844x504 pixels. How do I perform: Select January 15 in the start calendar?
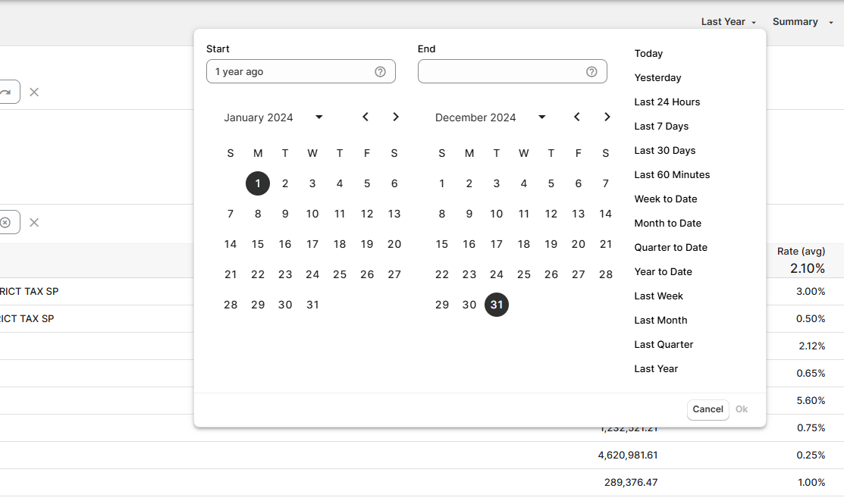click(x=258, y=244)
